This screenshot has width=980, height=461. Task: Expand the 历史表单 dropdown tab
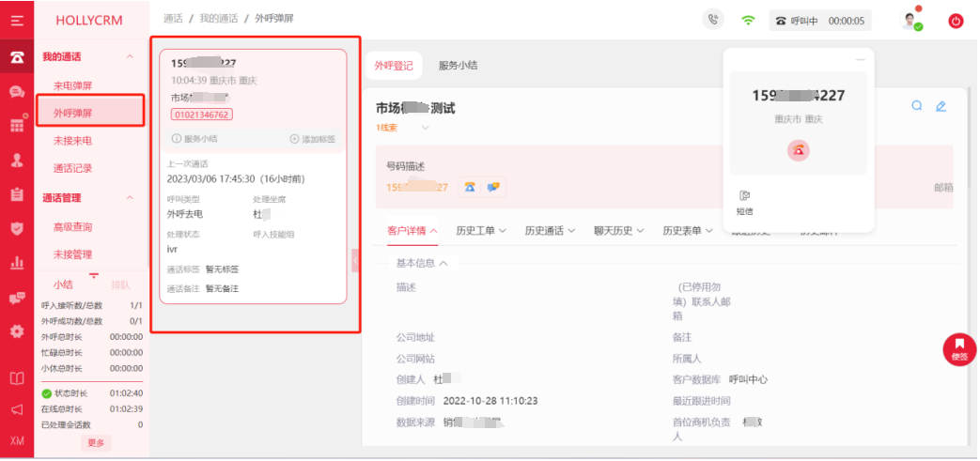(688, 231)
